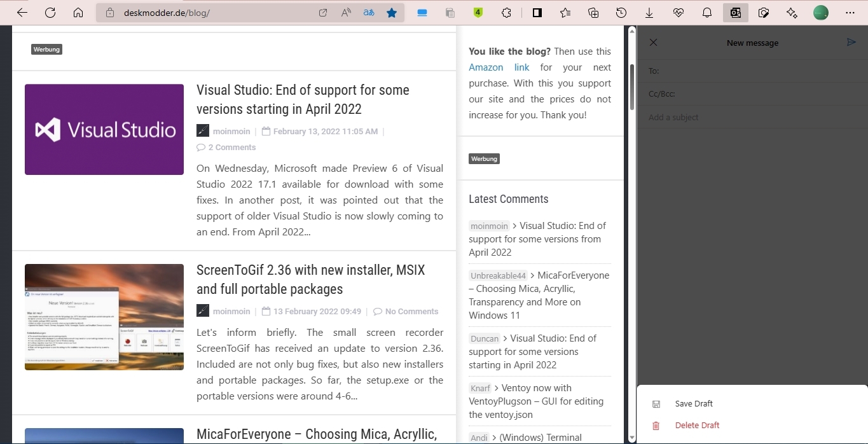This screenshot has height=444, width=868.
Task: Show browsing History
Action: coord(621,13)
